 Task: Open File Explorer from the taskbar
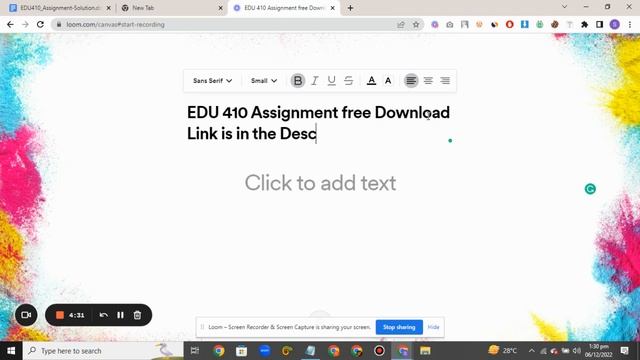tap(425, 351)
